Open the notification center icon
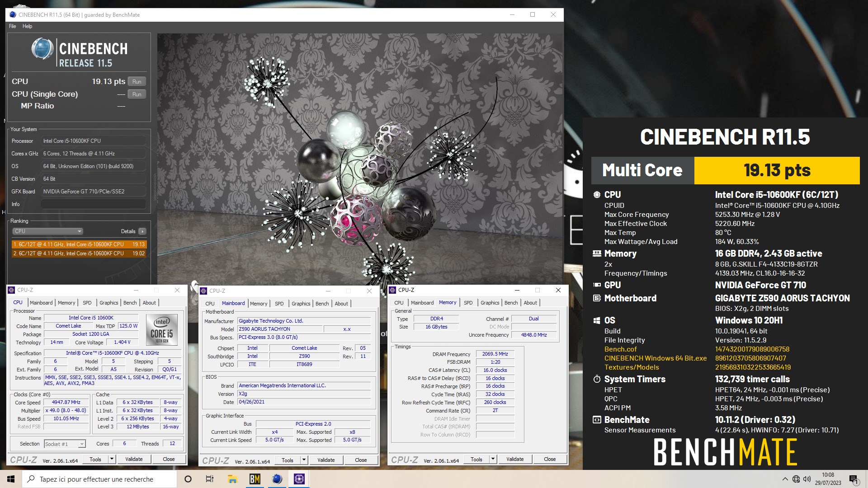This screenshot has height=488, width=868. [854, 479]
